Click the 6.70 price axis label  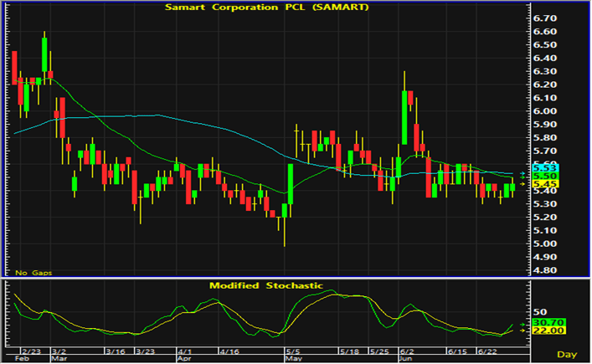pyautogui.click(x=545, y=18)
